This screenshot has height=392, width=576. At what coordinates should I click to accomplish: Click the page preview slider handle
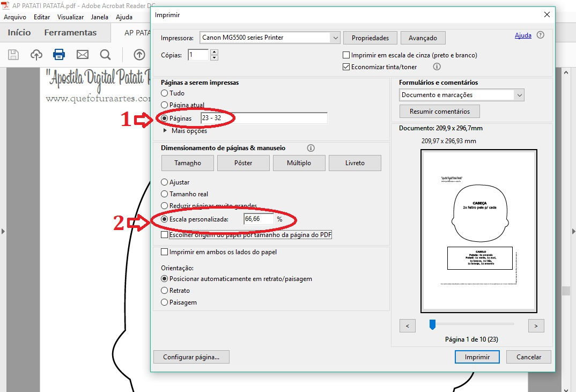coord(432,324)
